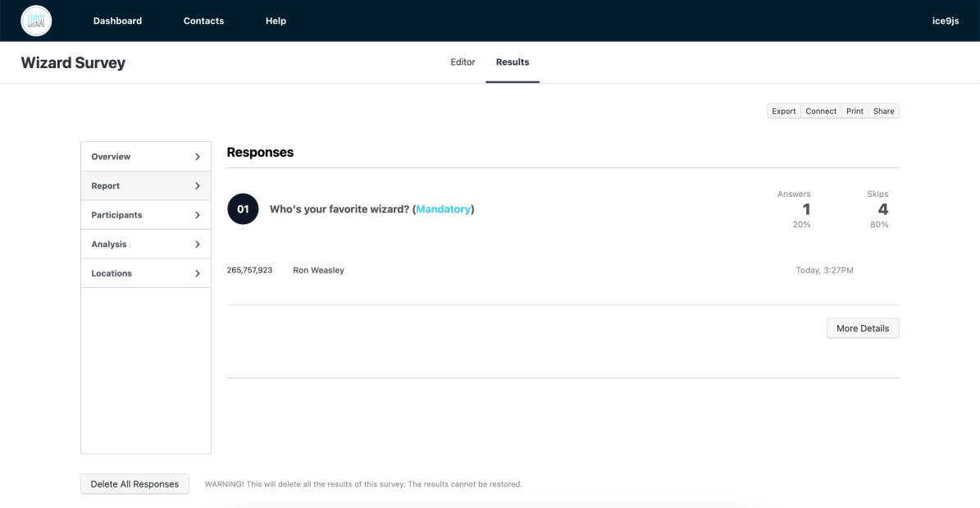The image size is (980, 508).
Task: Open the Help menu item
Action: (276, 21)
